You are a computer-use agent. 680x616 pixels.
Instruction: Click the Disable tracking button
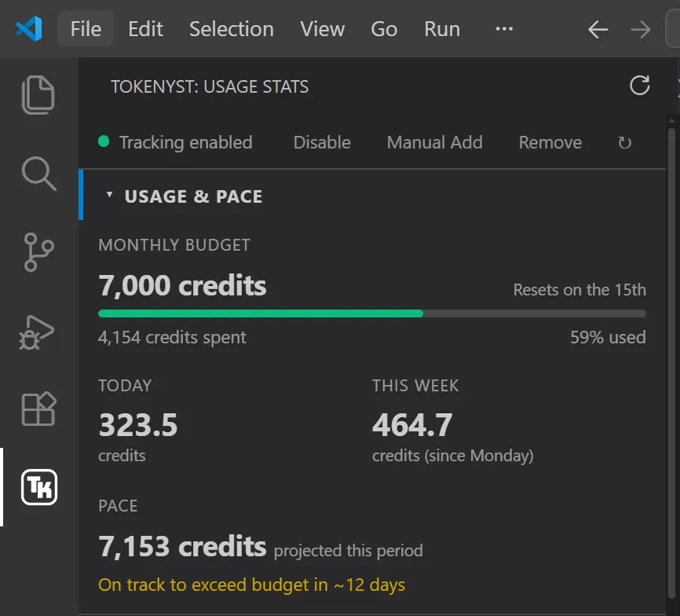322,142
